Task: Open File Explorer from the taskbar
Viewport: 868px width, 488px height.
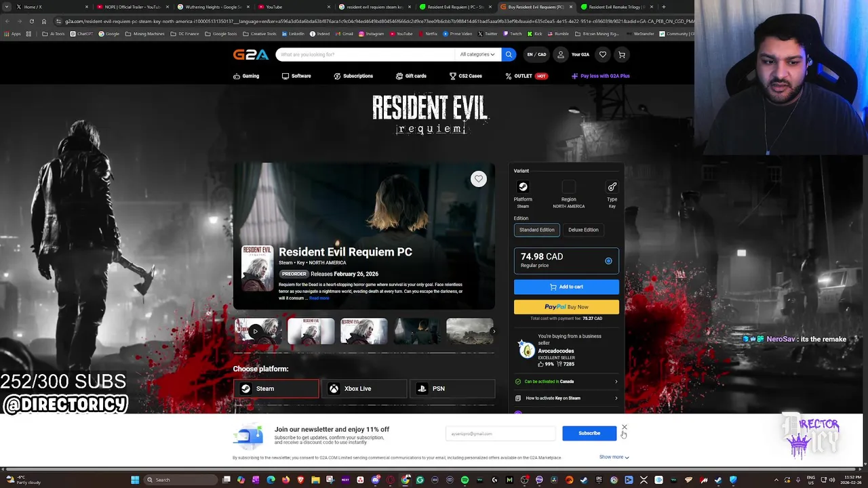Action: (315, 480)
